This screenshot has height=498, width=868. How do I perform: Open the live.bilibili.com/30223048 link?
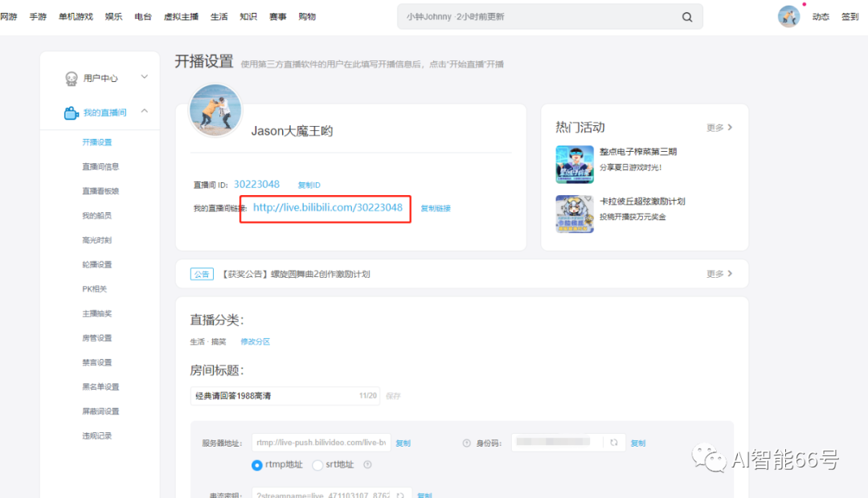(328, 207)
